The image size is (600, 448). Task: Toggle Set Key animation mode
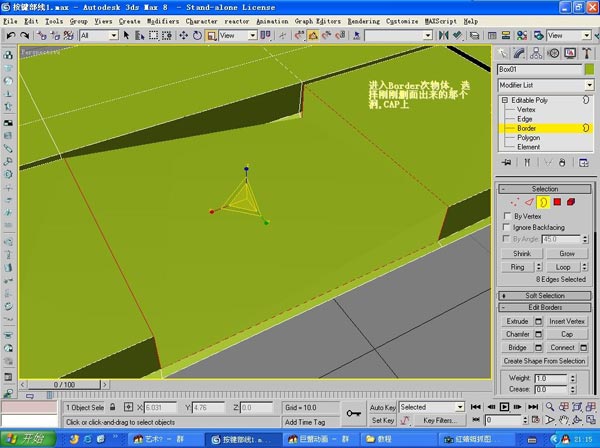coord(383,420)
